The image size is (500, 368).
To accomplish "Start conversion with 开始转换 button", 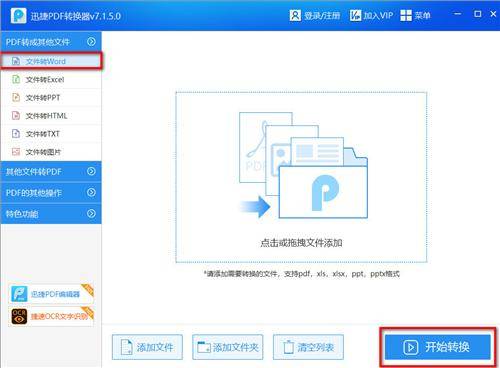I will pyautogui.click(x=437, y=347).
